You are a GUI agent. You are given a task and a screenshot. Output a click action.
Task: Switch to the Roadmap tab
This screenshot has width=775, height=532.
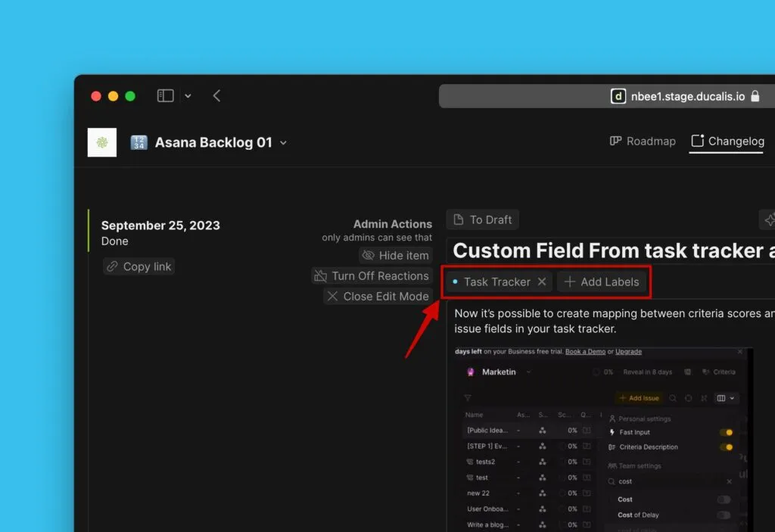[x=643, y=141]
